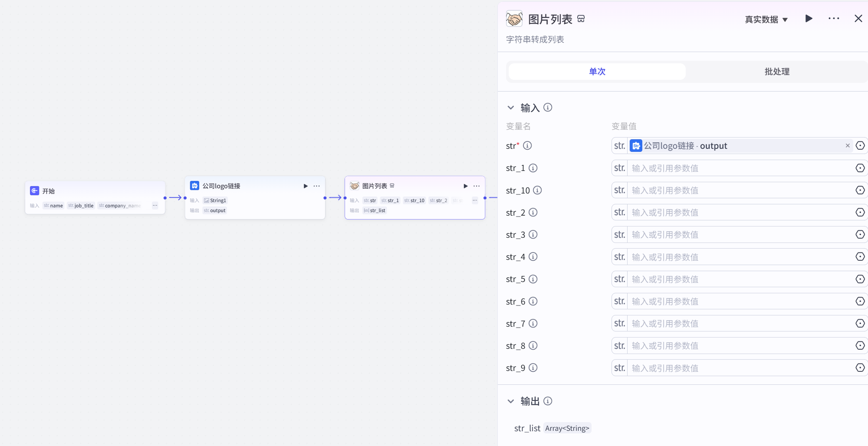Open reference picker for str_2 row
This screenshot has width=868, height=446.
click(860, 212)
